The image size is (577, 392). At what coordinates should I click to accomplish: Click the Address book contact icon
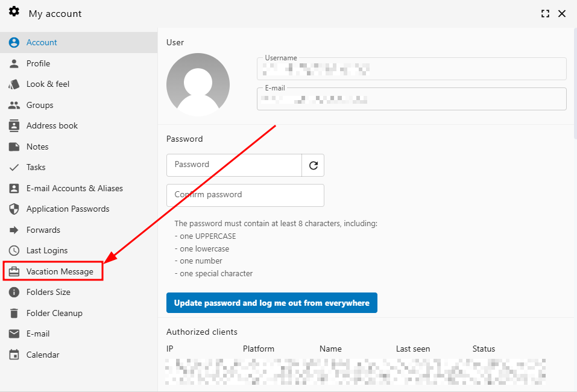click(14, 126)
